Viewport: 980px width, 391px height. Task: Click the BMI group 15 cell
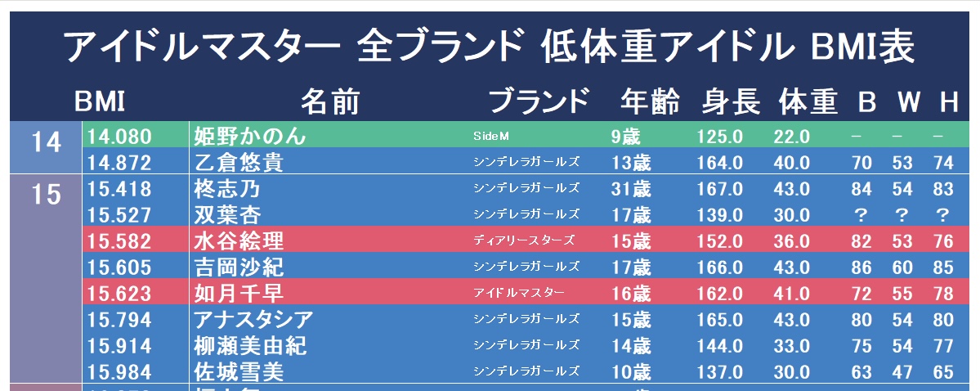tap(47, 280)
